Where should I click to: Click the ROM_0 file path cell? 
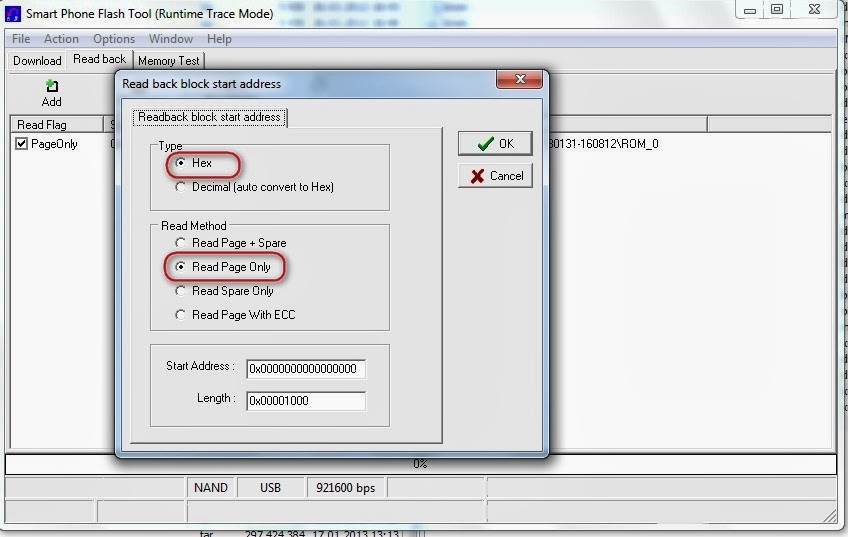pos(603,144)
